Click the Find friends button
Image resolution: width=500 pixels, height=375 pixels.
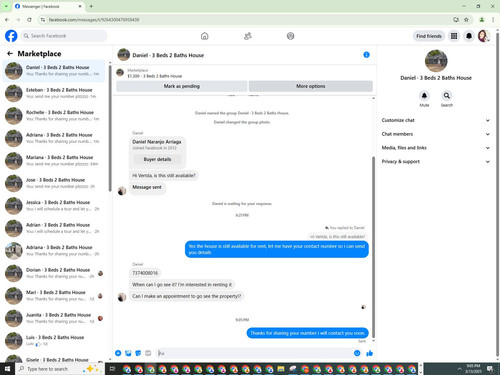(429, 36)
